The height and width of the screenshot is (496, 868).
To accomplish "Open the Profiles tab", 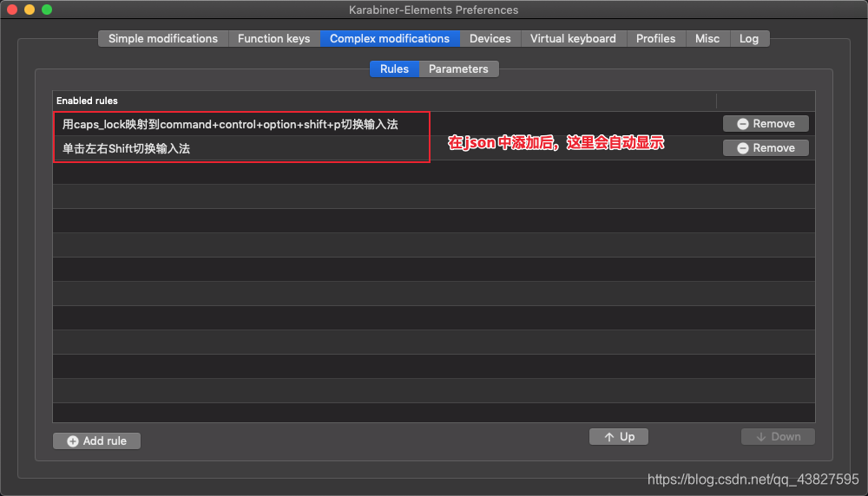I will click(x=655, y=39).
